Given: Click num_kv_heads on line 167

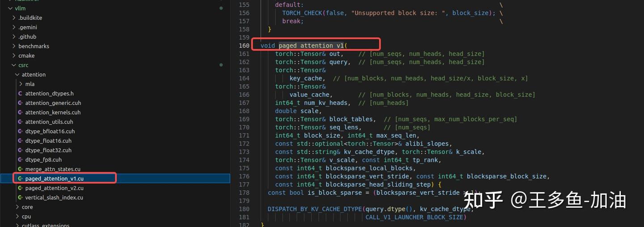Looking at the screenshot, I should (x=326, y=103).
